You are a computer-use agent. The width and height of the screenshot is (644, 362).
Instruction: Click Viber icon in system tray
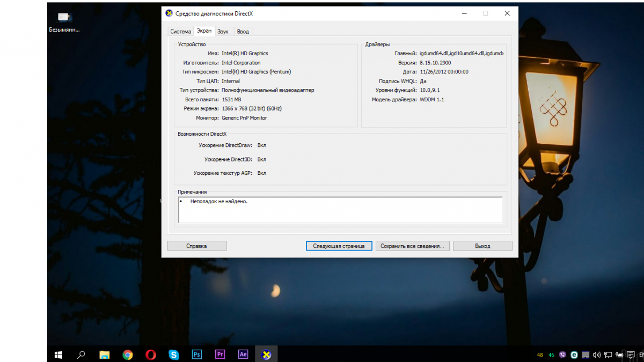click(562, 355)
